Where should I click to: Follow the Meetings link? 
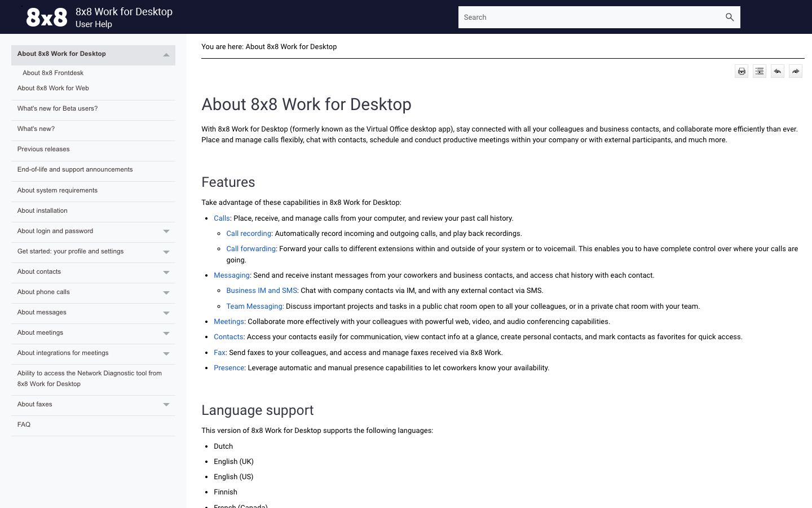point(229,322)
